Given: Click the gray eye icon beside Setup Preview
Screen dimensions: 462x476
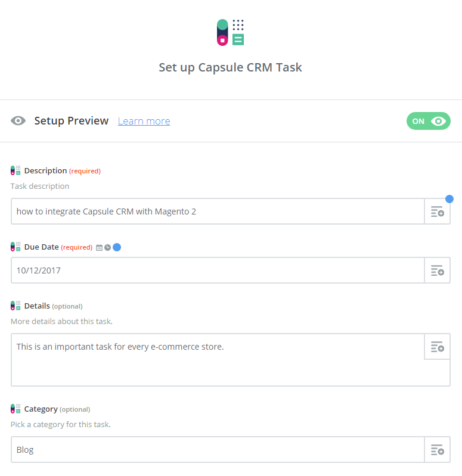Looking at the screenshot, I should tap(18, 121).
